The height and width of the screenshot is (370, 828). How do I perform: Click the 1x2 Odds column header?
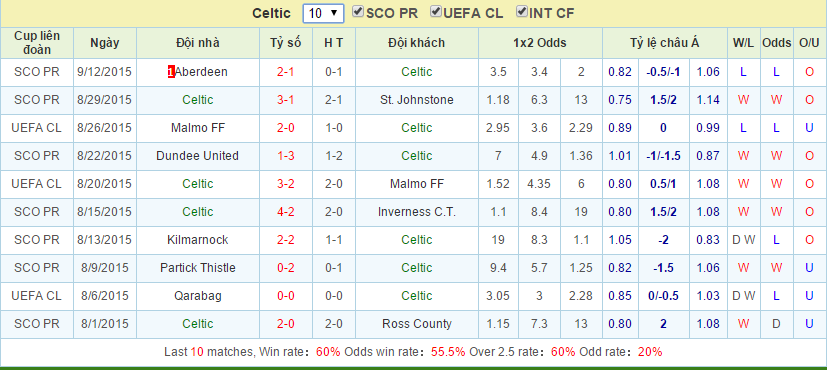tap(540, 43)
